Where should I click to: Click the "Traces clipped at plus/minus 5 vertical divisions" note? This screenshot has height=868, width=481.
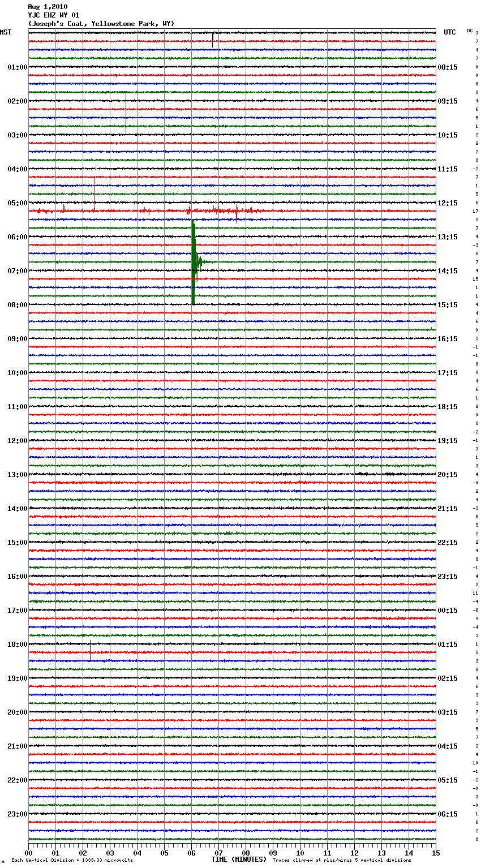[342, 861]
